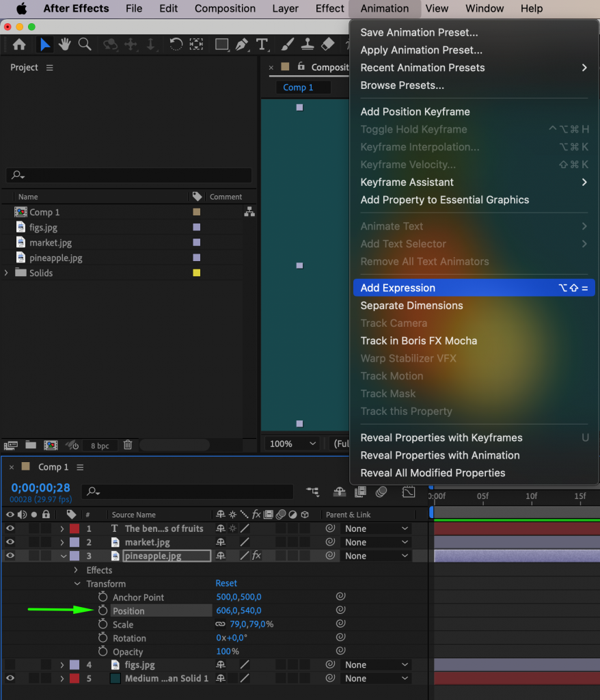The image size is (600, 700).
Task: Select the Type tool
Action: 262,44
